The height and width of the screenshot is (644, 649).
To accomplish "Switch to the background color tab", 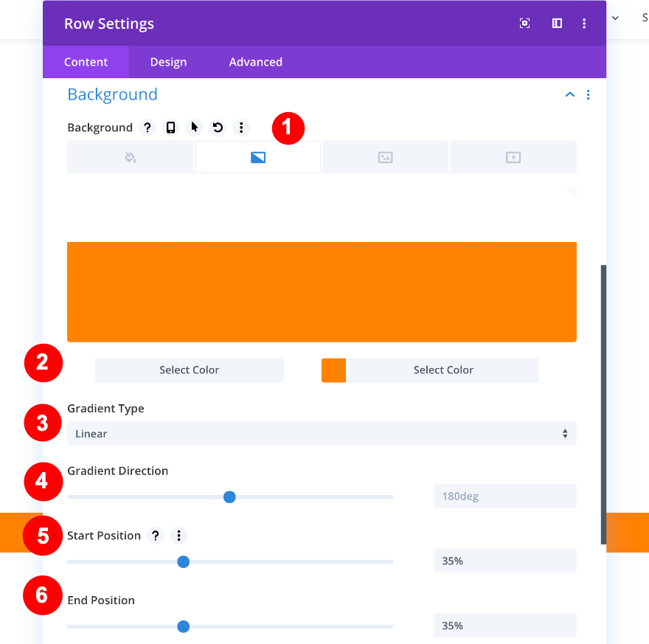I will [131, 157].
